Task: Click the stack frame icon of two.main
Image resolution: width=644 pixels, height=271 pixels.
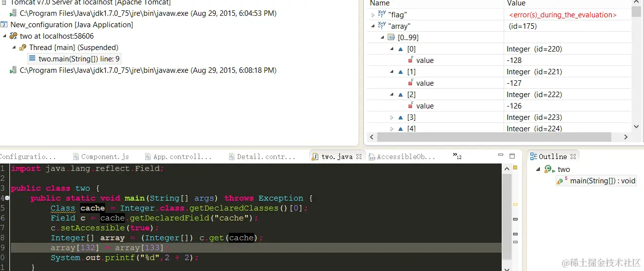Action: (32, 58)
